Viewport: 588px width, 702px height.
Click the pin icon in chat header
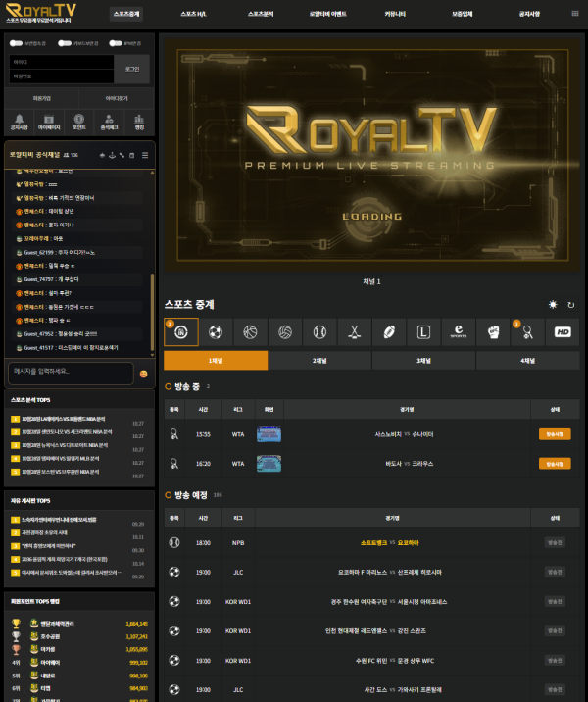tap(122, 155)
